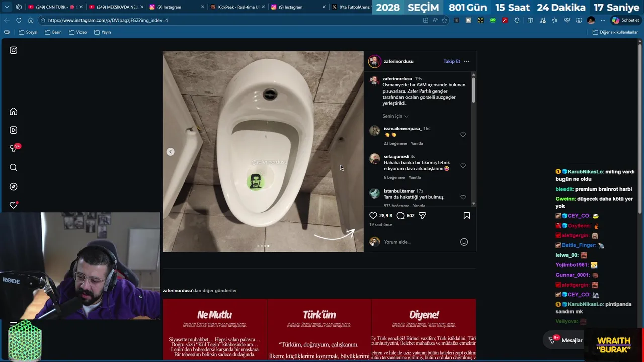The height and width of the screenshot is (362, 644).
Task: Open zaferinordusu profile from post header
Action: click(398, 61)
